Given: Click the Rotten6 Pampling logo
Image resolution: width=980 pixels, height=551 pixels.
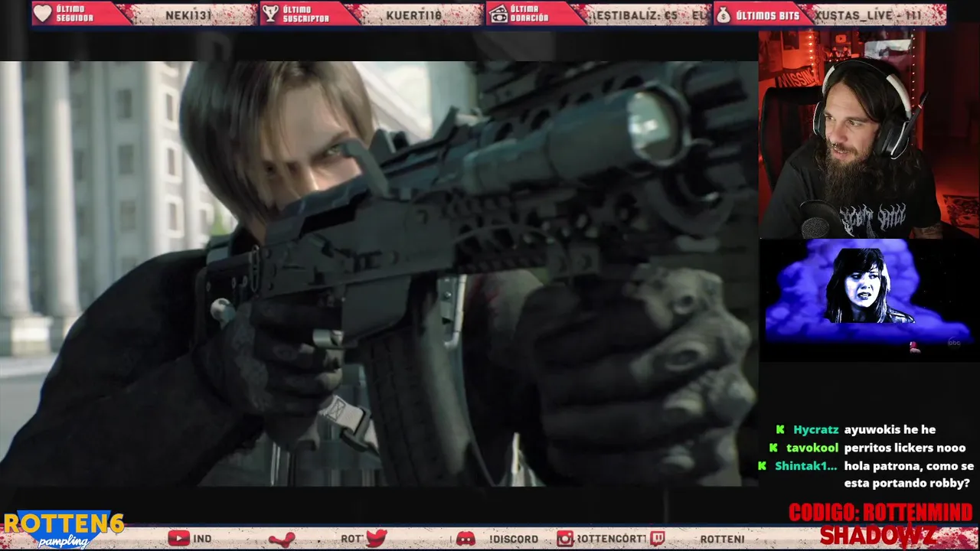Looking at the screenshot, I should tap(64, 530).
